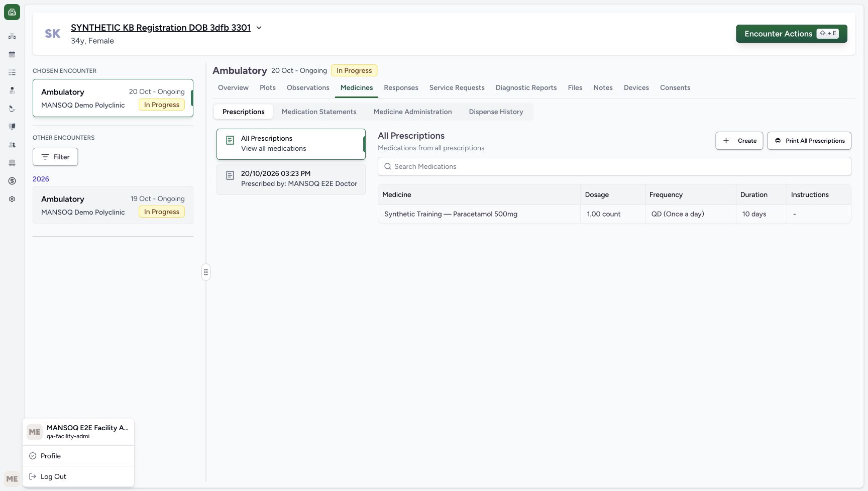Switch to the Observations tab
Image resolution: width=868 pixels, height=491 pixels.
pos(308,87)
